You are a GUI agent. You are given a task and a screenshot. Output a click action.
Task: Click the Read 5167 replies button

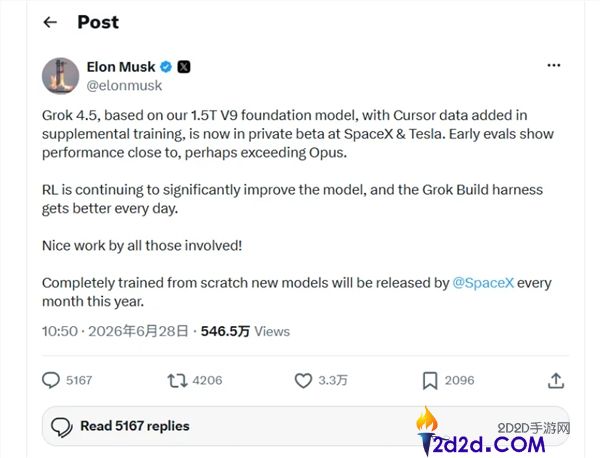pos(305,426)
